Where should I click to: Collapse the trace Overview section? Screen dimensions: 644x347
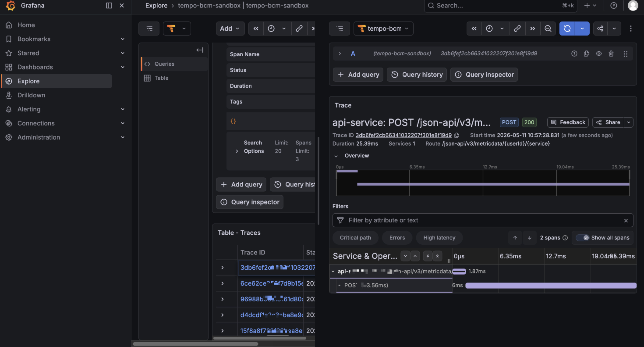(336, 156)
